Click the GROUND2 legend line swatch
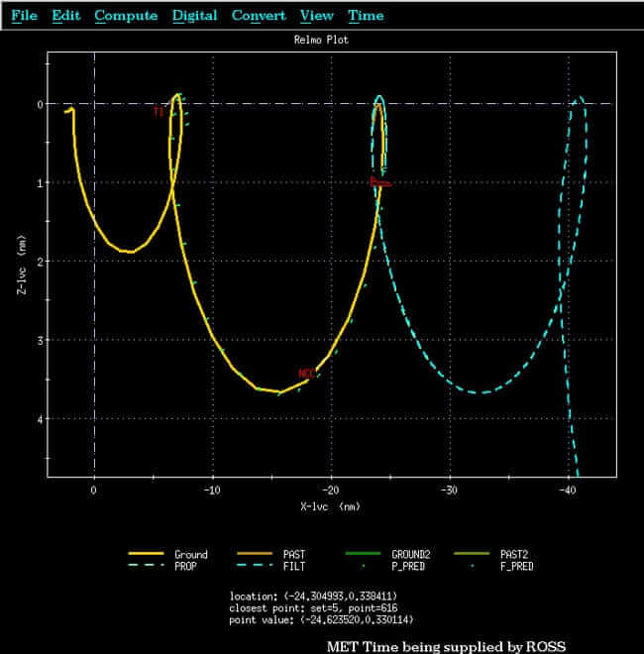Screen dimensions: 644x654 click(x=365, y=554)
